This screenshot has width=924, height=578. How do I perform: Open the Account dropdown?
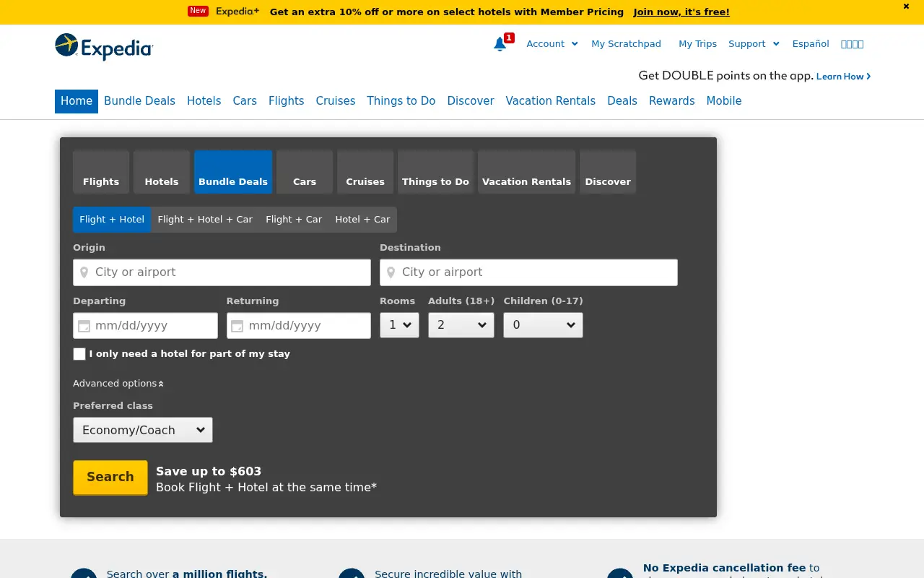click(552, 44)
